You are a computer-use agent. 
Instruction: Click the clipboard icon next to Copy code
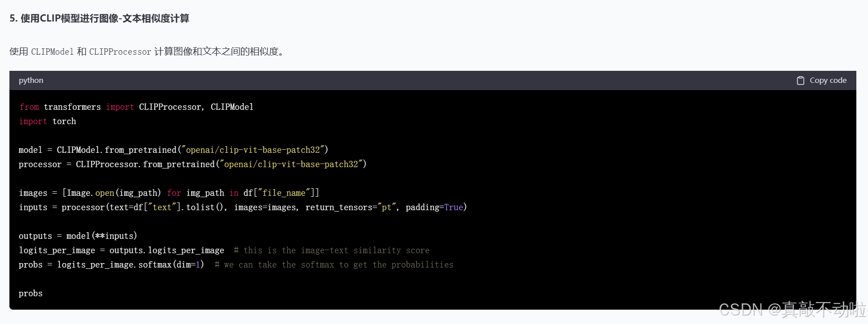coord(800,81)
